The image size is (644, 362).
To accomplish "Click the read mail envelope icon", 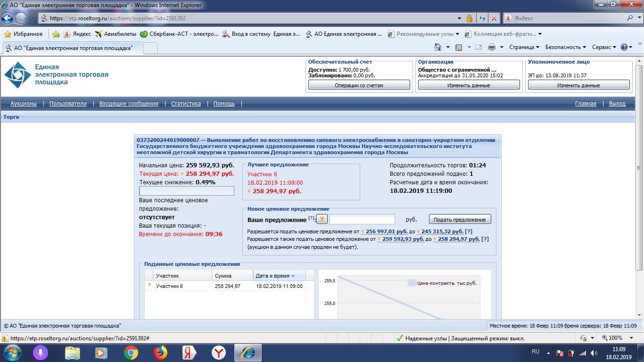I will tap(479, 47).
